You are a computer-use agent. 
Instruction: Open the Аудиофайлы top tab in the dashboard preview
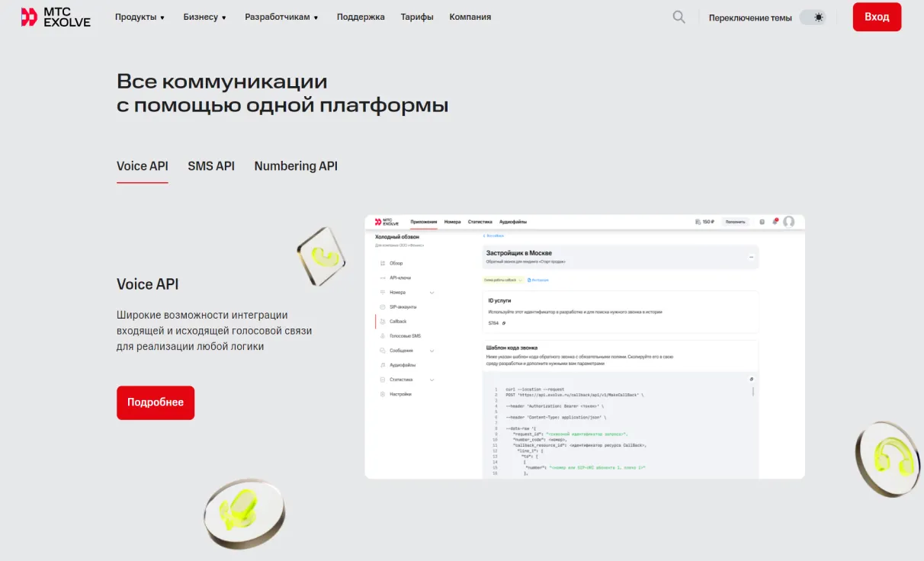click(513, 222)
